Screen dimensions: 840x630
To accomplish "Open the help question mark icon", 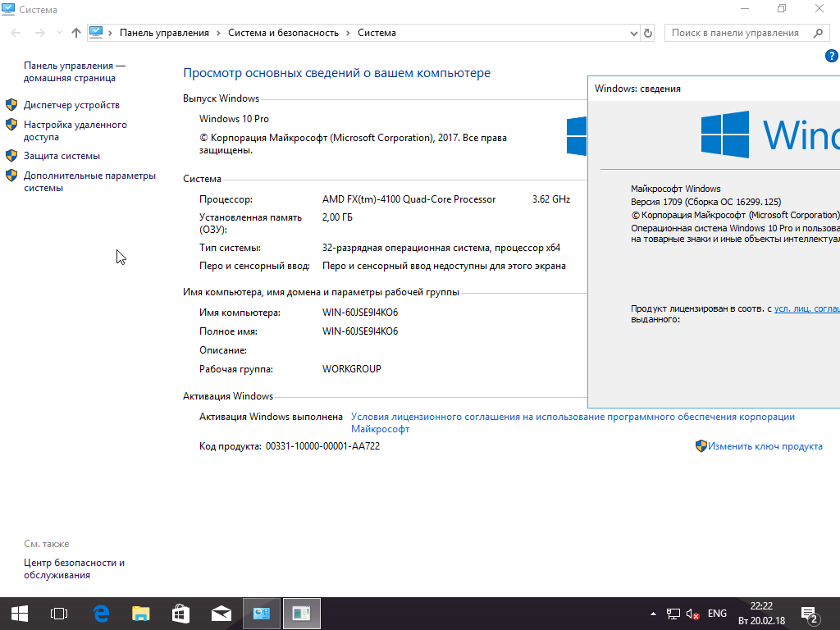I will tap(830, 56).
